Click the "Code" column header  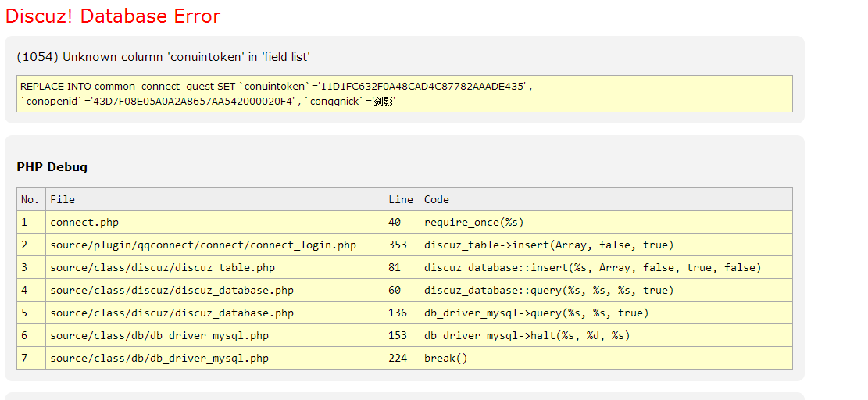tap(437, 199)
